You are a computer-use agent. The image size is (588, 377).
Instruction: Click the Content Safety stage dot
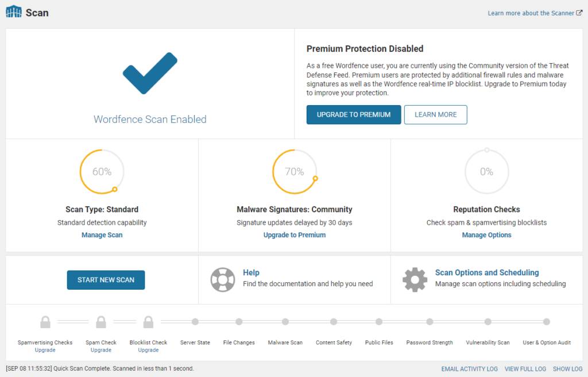[x=334, y=322]
